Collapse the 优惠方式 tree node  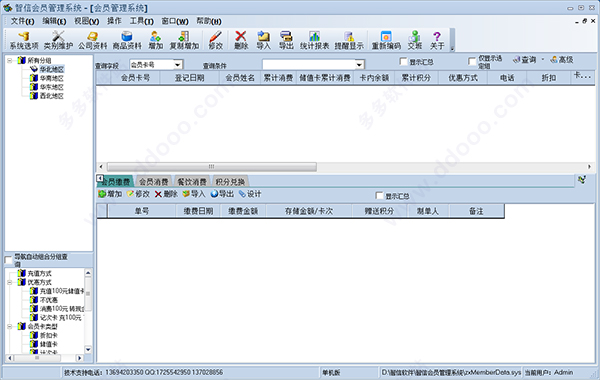point(10,282)
